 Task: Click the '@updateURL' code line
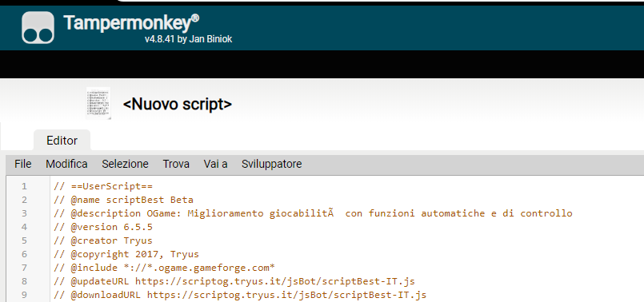[234, 281]
